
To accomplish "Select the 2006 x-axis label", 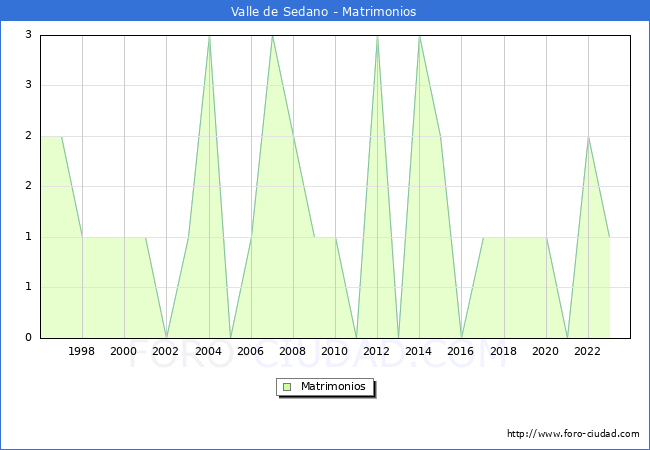I will pyautogui.click(x=250, y=351).
